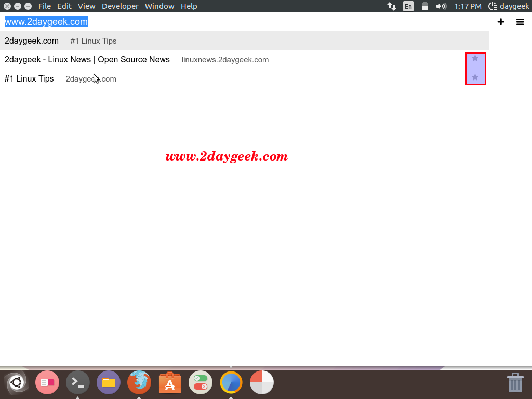Screen dimensions: 532x399
Task: Launch Firefox from dock
Action: click(139, 382)
